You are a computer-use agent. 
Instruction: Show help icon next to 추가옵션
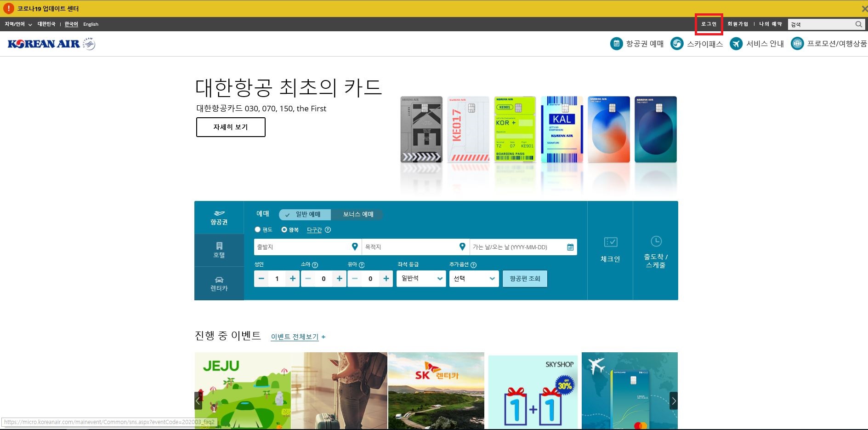point(474,265)
